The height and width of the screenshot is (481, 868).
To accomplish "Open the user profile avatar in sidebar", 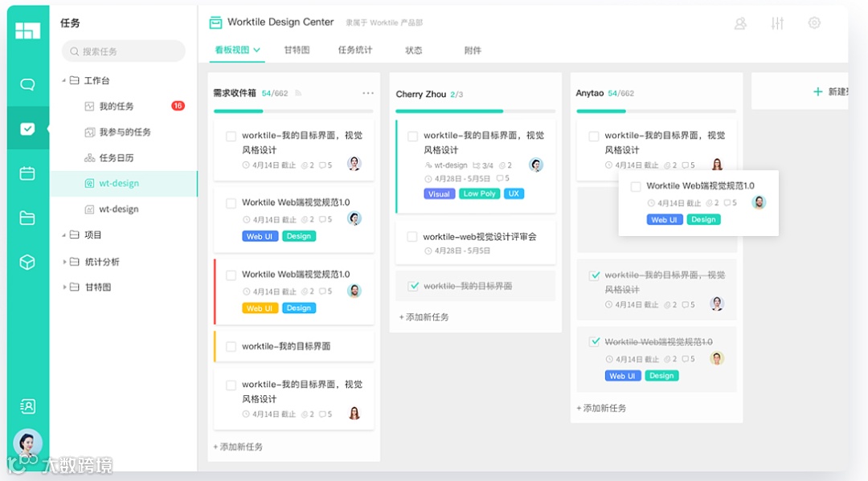I will 27,443.
